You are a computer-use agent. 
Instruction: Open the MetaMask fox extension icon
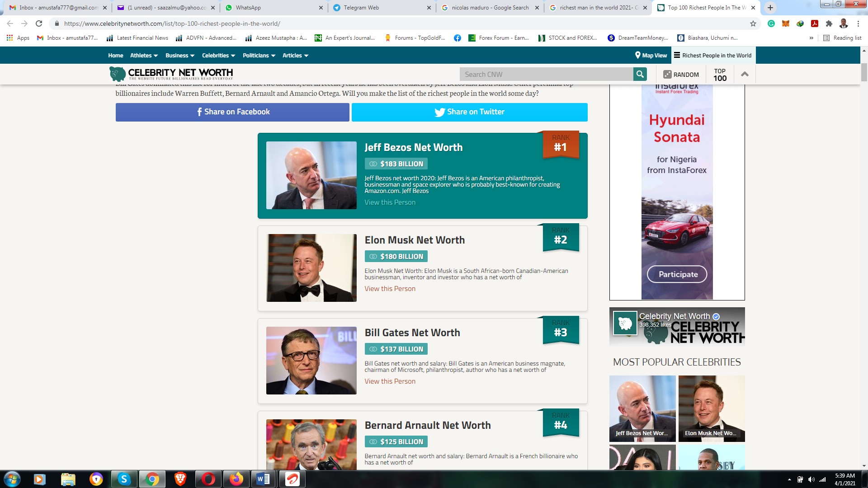(x=786, y=23)
